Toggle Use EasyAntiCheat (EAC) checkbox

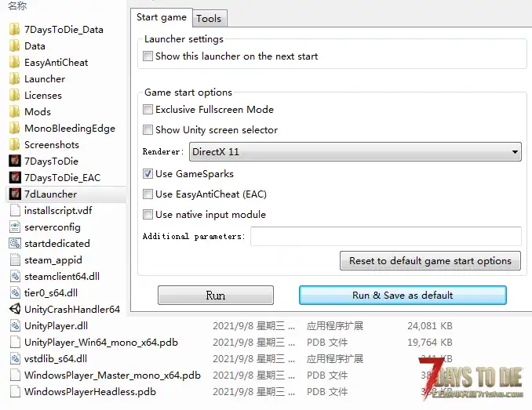pos(148,194)
